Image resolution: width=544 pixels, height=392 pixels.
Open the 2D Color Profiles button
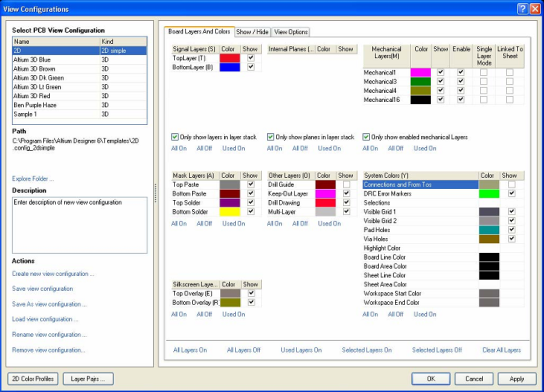33,379
